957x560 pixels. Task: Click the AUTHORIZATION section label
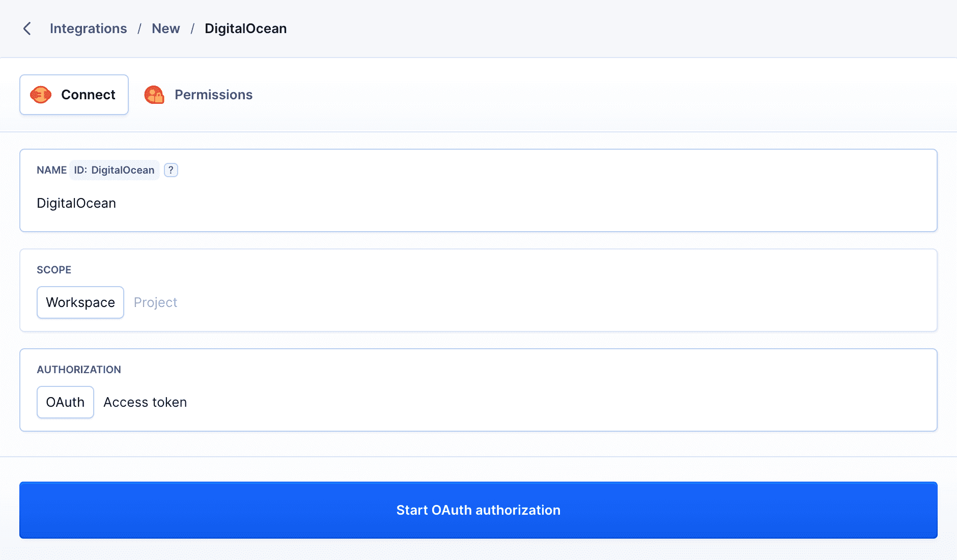click(79, 370)
